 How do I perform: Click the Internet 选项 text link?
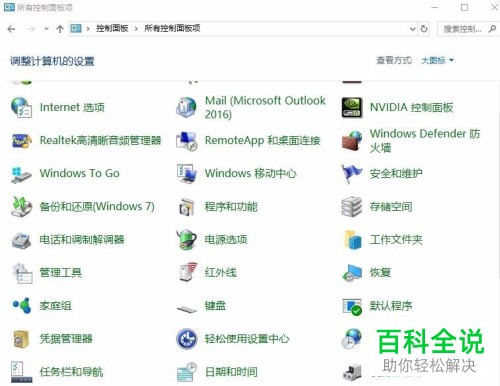pos(72,107)
